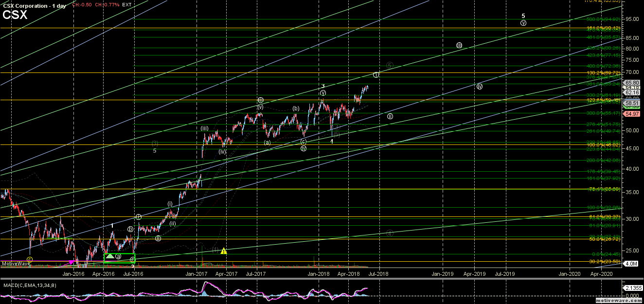
Task: Click the 65.80 price tag on axis
Action: click(x=632, y=83)
